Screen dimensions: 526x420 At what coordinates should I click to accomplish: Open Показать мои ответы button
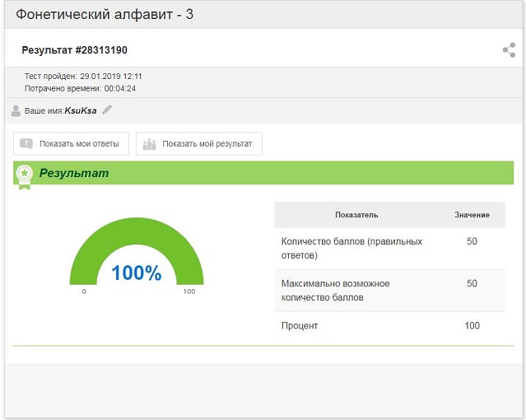[x=71, y=143]
